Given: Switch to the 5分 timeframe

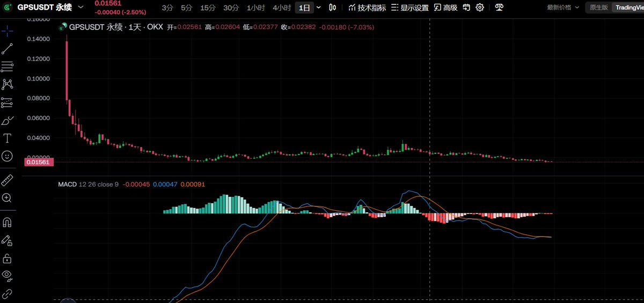Looking at the screenshot, I should tap(186, 8).
